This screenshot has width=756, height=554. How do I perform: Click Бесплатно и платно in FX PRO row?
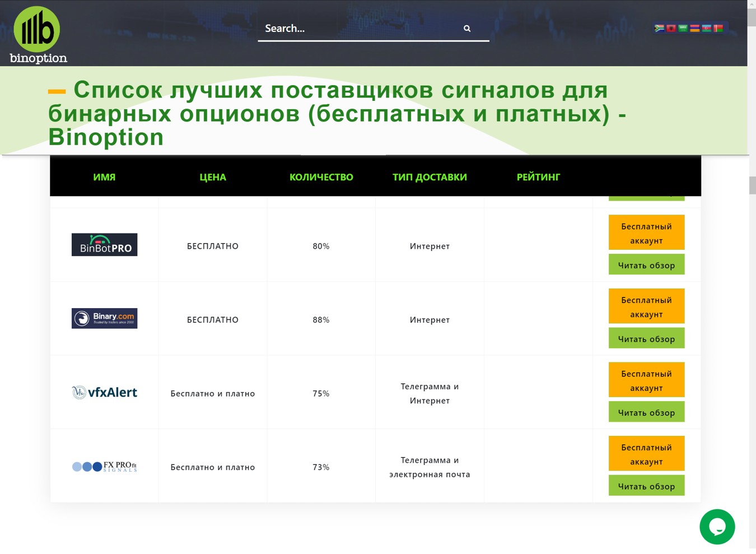(x=213, y=467)
